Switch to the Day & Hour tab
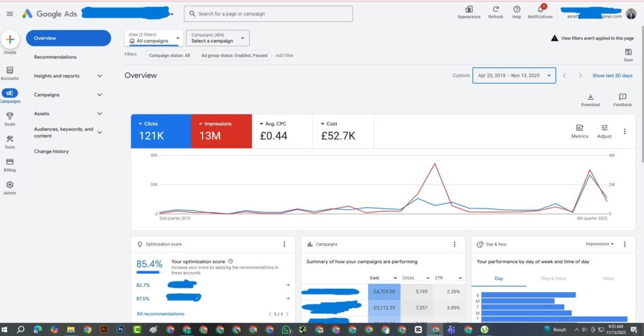This screenshot has height=336, width=644. click(553, 278)
